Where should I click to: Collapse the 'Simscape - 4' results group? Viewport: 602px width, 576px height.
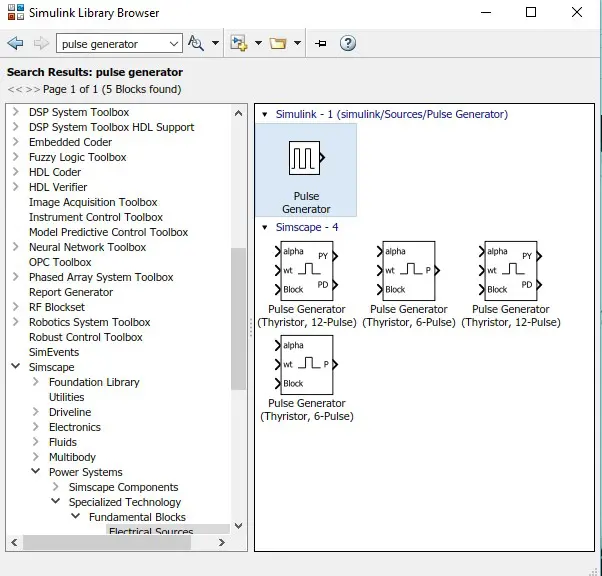point(265,227)
